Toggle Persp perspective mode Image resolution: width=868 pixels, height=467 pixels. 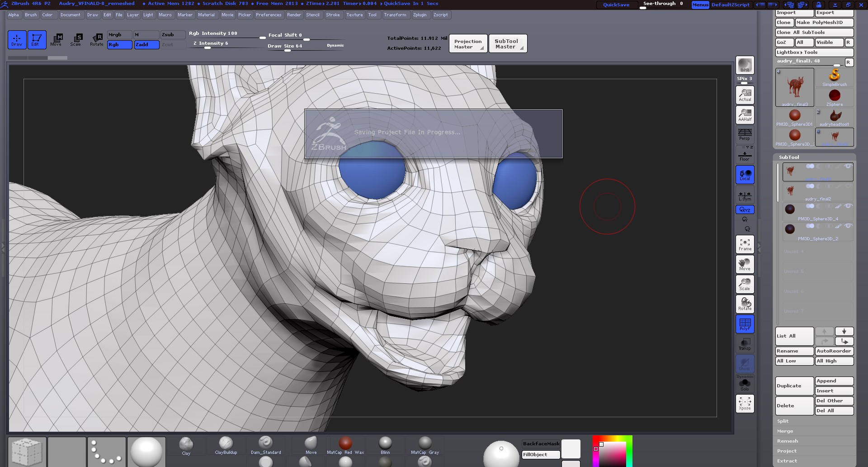click(745, 134)
